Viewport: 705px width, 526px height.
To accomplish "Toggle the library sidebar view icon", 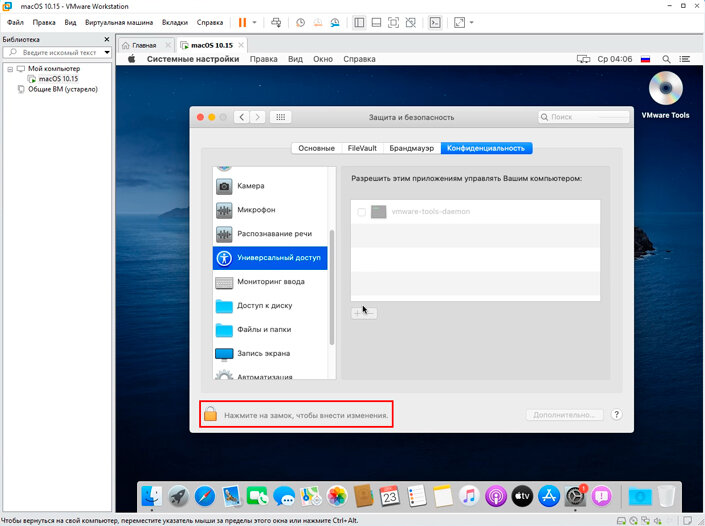I will (359, 22).
